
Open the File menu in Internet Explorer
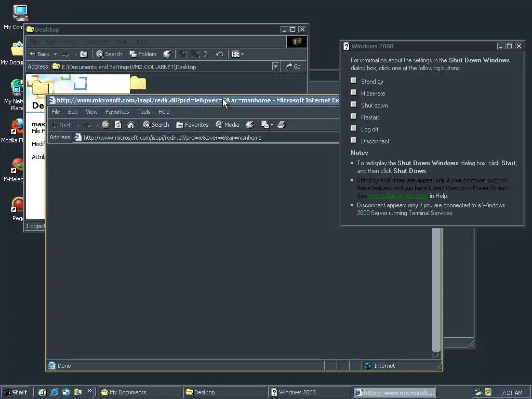coord(56,112)
